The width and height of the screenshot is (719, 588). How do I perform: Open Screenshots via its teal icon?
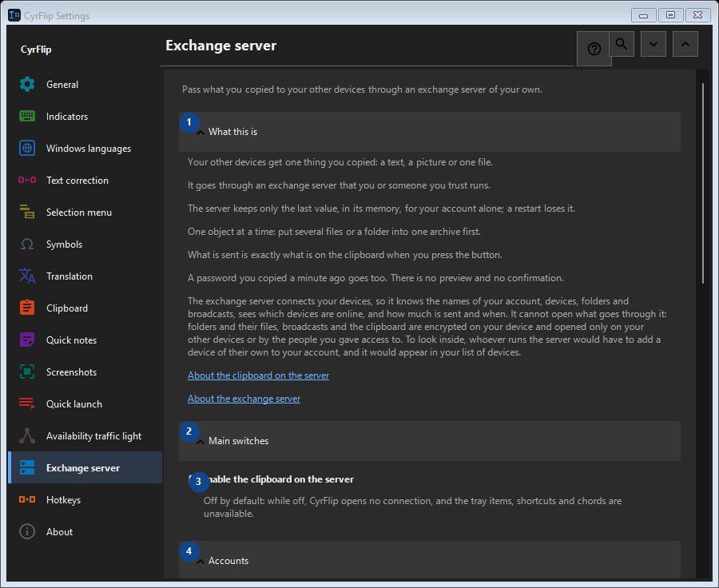27,372
